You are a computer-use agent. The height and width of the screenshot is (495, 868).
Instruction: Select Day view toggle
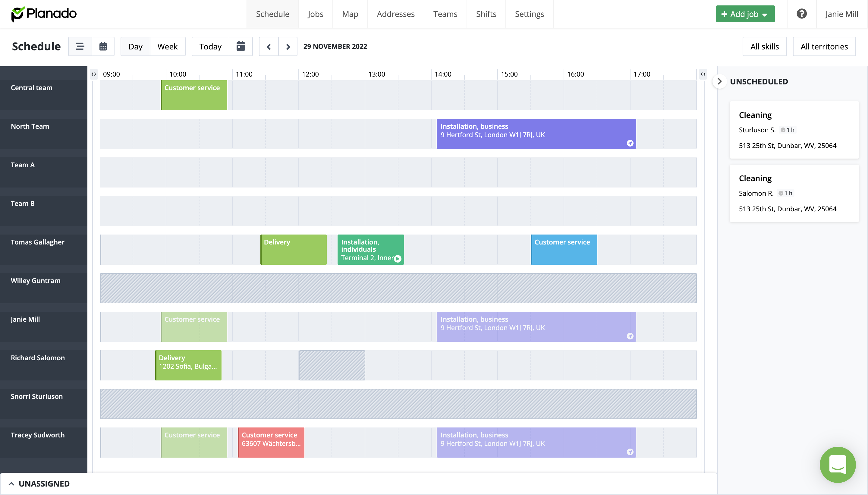tap(135, 47)
